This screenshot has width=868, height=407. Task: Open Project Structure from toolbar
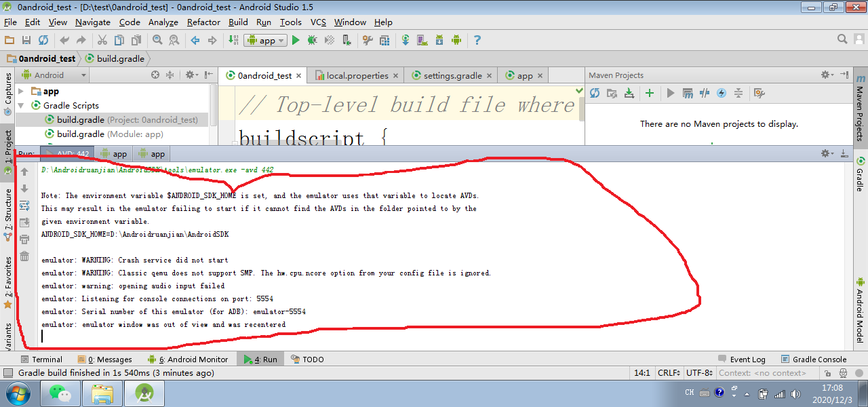pos(385,40)
